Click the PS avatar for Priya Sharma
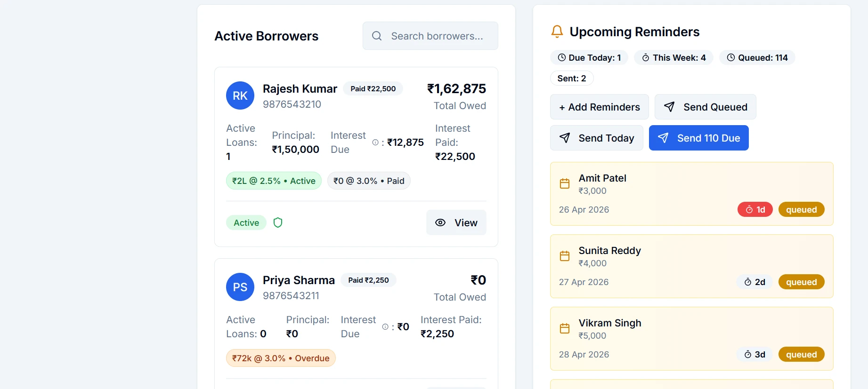The image size is (868, 389). click(240, 287)
